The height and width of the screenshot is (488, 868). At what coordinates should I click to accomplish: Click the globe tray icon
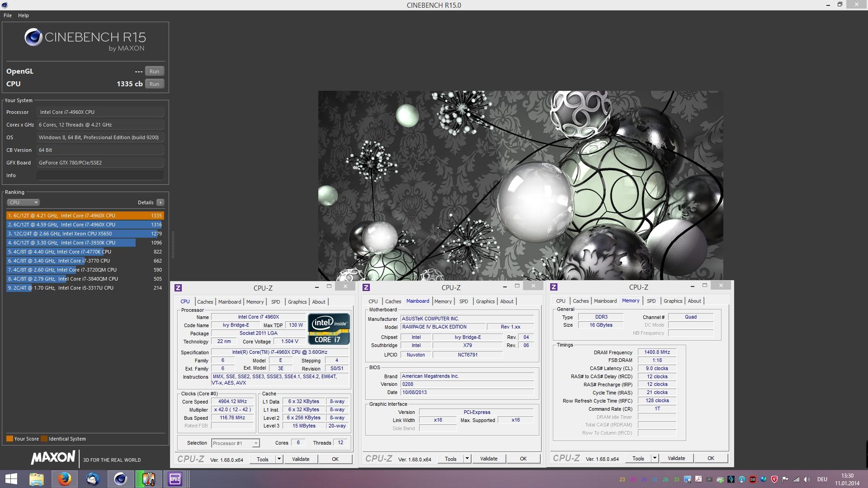[x=763, y=479]
